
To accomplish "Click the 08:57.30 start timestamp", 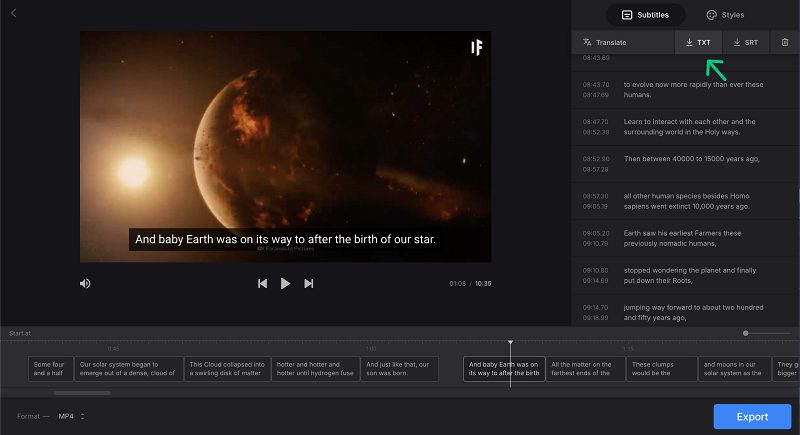I will pos(596,196).
